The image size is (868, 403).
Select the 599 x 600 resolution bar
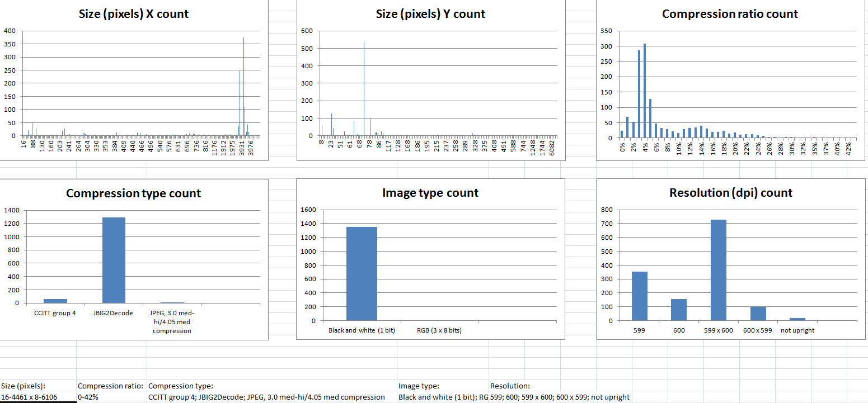click(x=718, y=270)
